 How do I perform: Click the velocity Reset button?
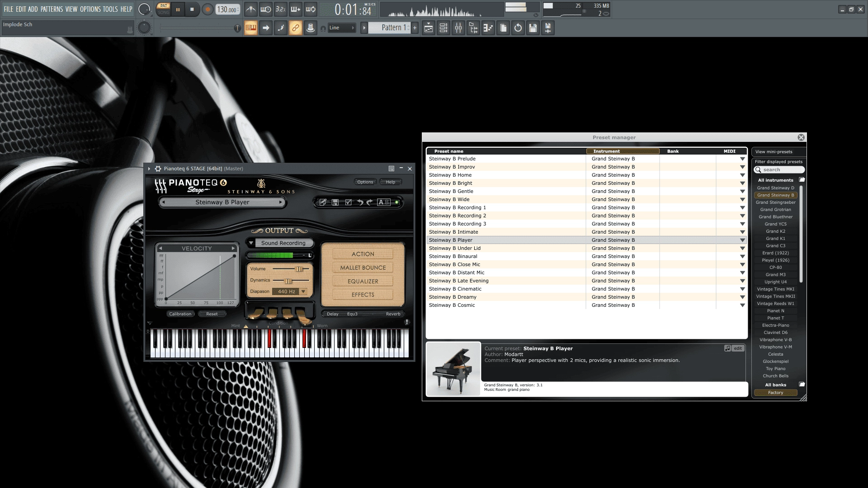[212, 314]
